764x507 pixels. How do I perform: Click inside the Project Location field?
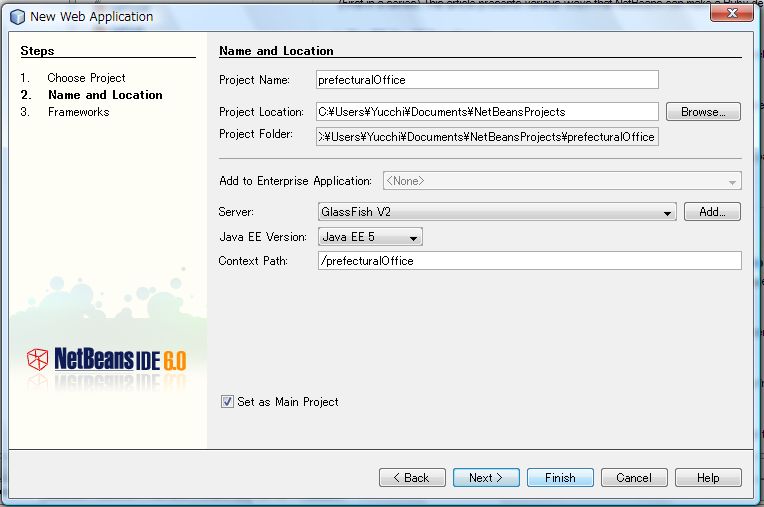coord(487,112)
